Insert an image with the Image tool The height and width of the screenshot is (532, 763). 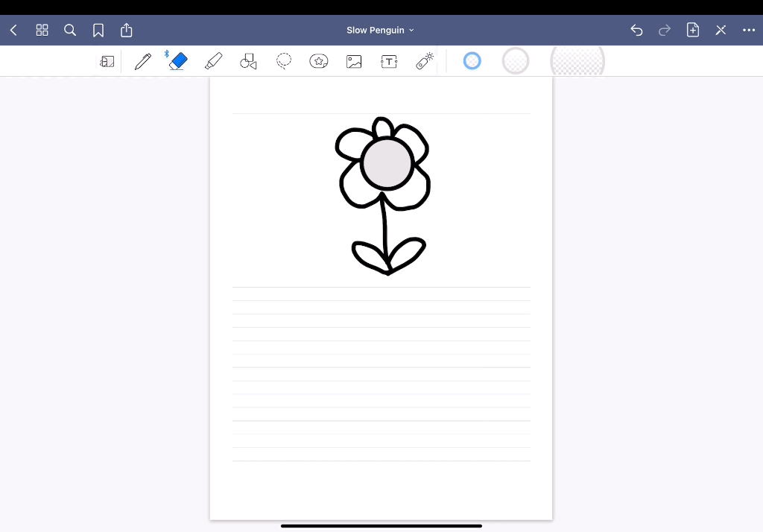(354, 61)
